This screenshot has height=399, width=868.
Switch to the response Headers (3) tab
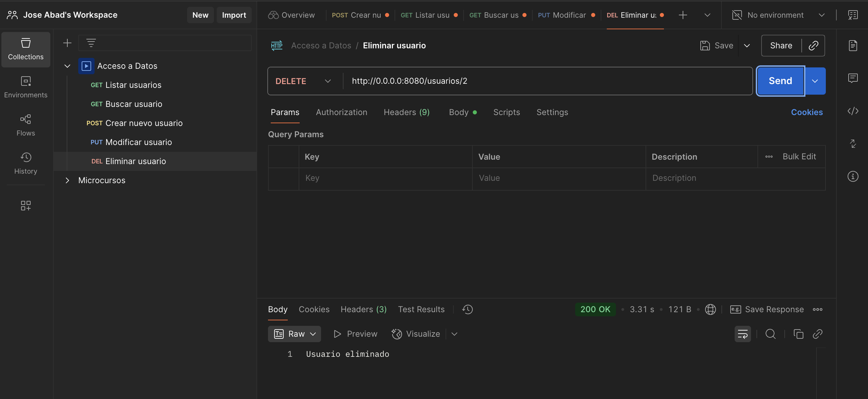(364, 309)
